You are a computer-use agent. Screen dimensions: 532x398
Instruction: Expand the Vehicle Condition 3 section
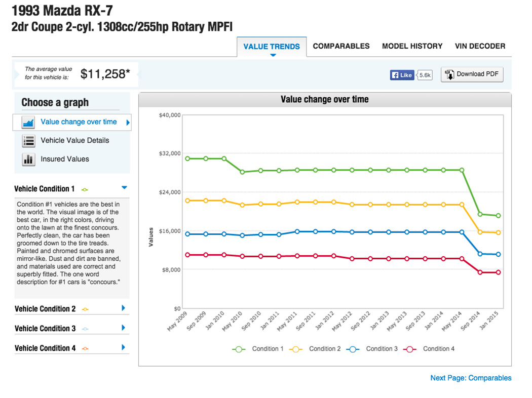coord(124,328)
